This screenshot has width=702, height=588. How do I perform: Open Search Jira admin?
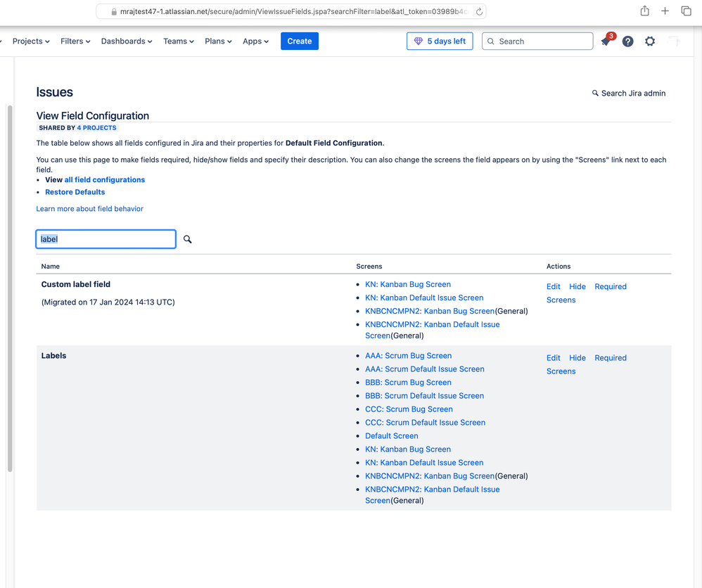click(629, 93)
